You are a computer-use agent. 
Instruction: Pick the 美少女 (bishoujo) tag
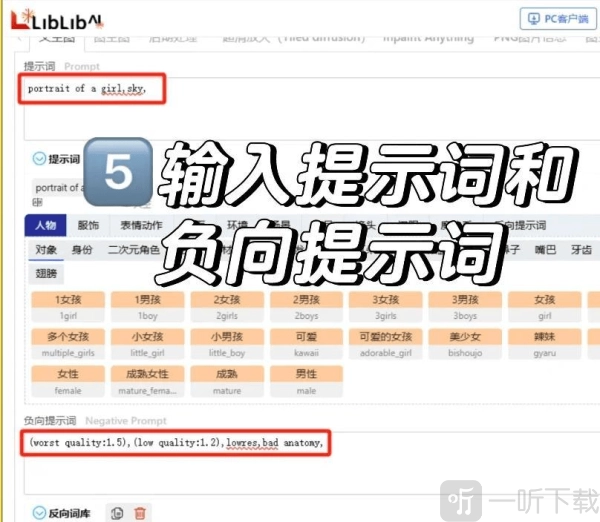pos(465,343)
